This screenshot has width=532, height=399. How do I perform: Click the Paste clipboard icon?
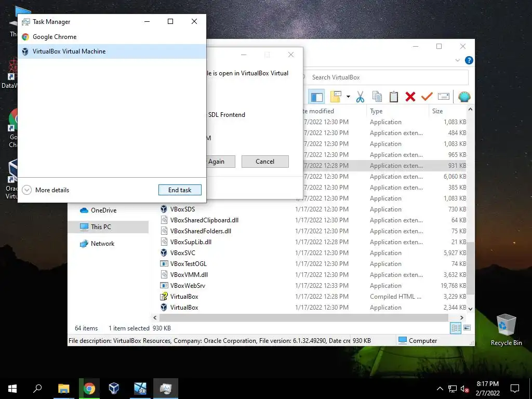tap(394, 97)
